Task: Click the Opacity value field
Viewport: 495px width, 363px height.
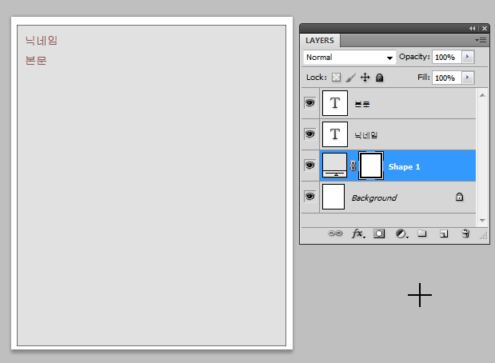Action: [447, 57]
